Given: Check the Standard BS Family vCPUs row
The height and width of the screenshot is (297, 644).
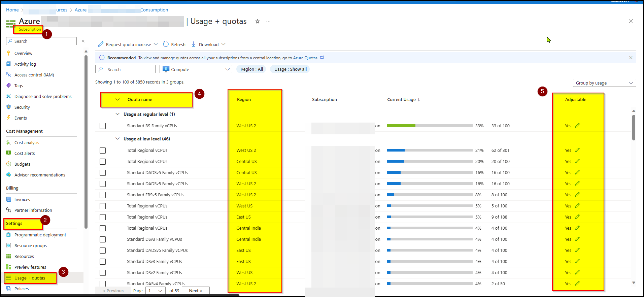Looking at the screenshot, I should pyautogui.click(x=103, y=126).
